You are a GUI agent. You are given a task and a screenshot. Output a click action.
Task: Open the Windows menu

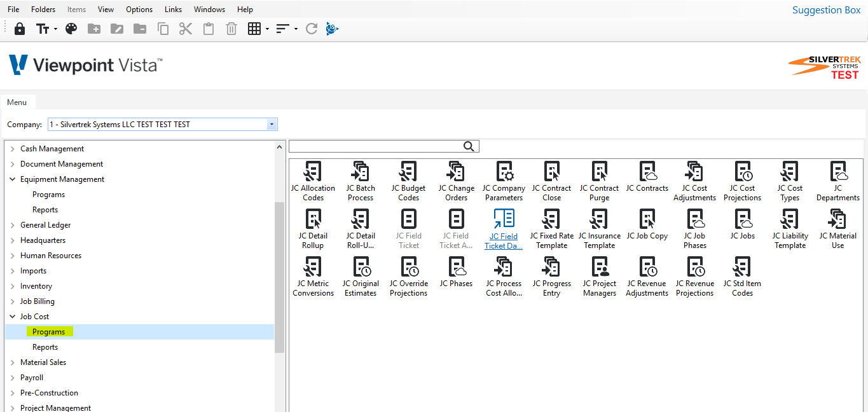[x=209, y=10]
